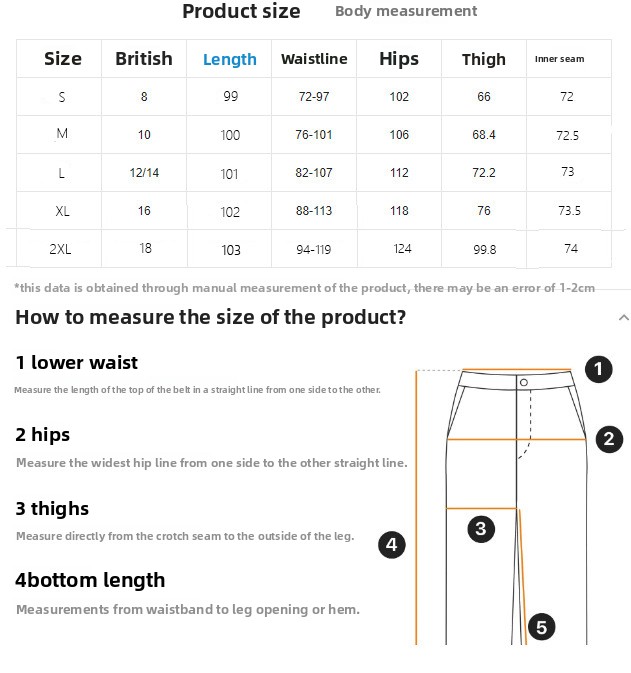631x673 pixels.
Task: Select the 2XL size cell
Action: pos(60,249)
